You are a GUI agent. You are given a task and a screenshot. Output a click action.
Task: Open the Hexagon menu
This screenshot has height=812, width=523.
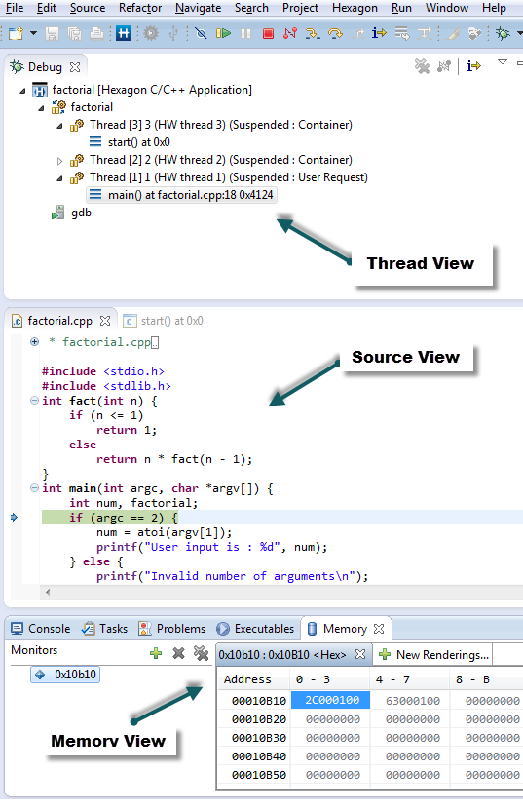pyautogui.click(x=355, y=8)
